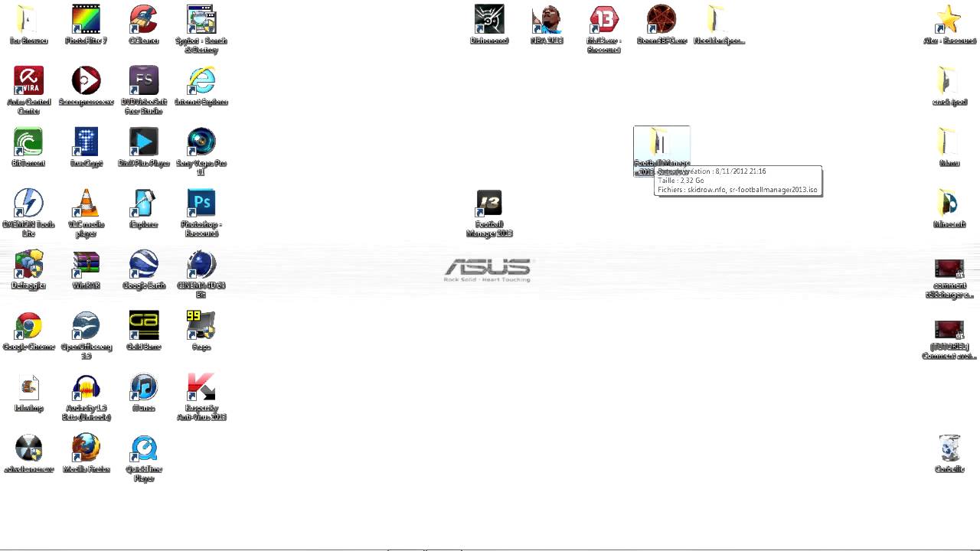Screen dimensions: 980x551
Task: Select the BitTorrent desktop icon
Action: [x=28, y=142]
